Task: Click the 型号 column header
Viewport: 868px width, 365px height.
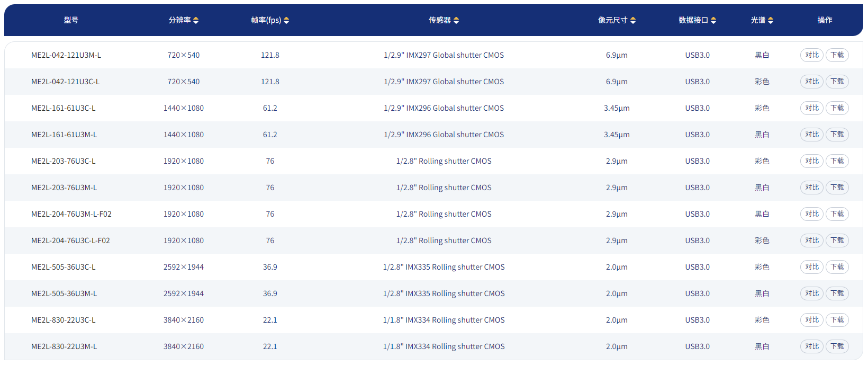Action: 71,20
